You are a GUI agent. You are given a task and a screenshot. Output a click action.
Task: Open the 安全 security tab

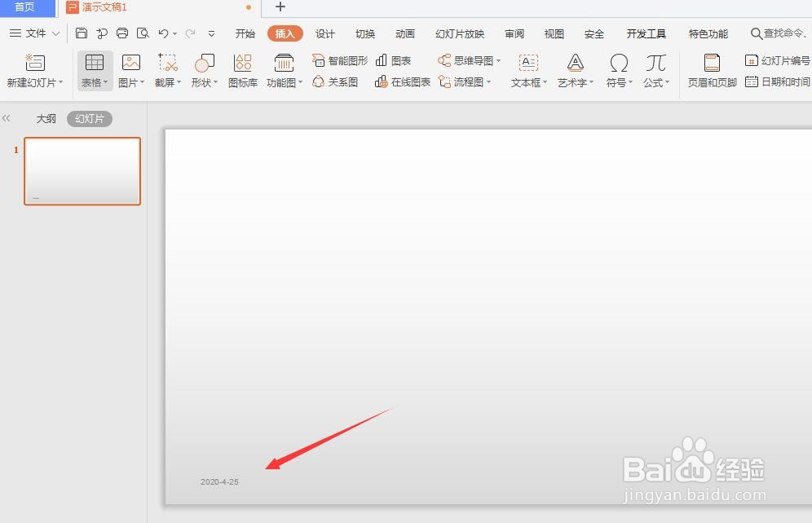[594, 33]
